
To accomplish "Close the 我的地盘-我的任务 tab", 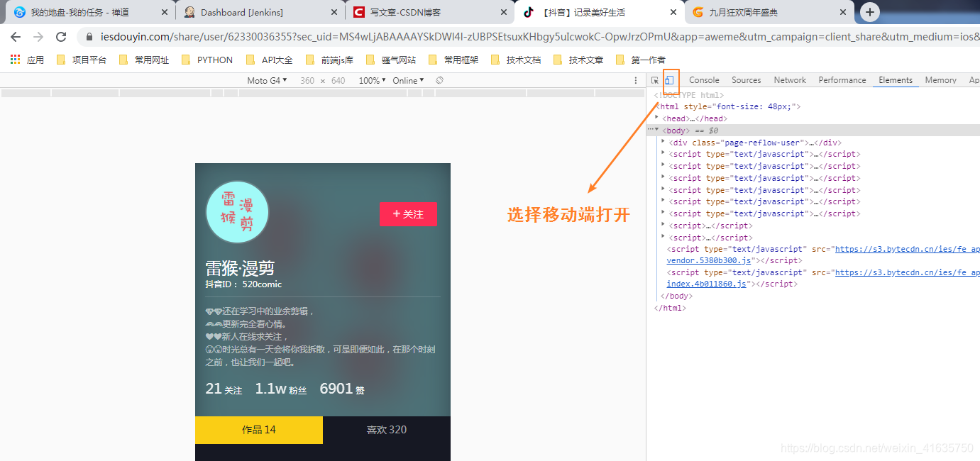I will click(x=165, y=12).
